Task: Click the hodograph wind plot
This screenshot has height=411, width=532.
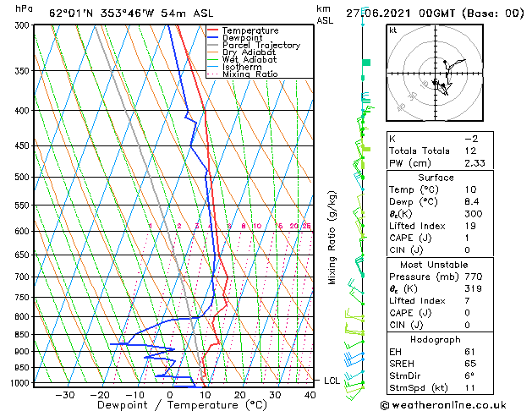Action: pyautogui.click(x=435, y=73)
